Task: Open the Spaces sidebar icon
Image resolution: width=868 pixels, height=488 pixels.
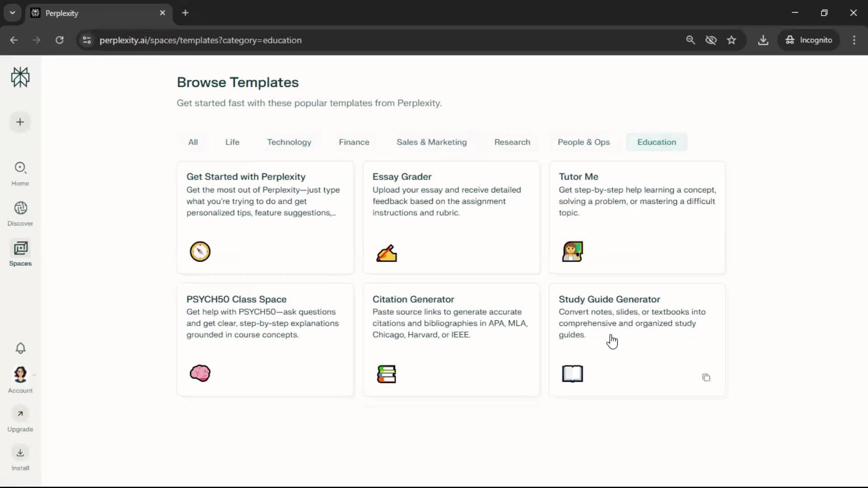Action: pyautogui.click(x=20, y=253)
